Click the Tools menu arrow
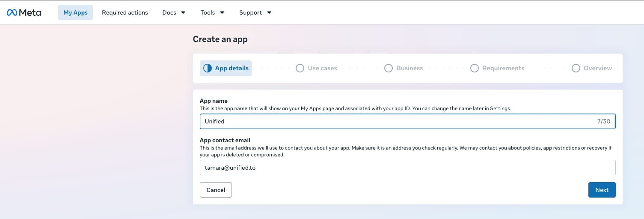 click(x=222, y=12)
